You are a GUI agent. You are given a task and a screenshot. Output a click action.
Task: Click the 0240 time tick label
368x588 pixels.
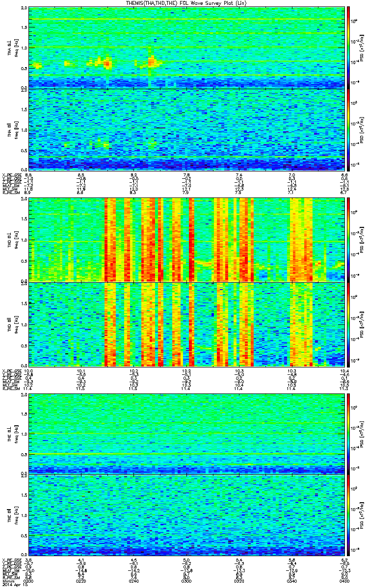pos(134,581)
